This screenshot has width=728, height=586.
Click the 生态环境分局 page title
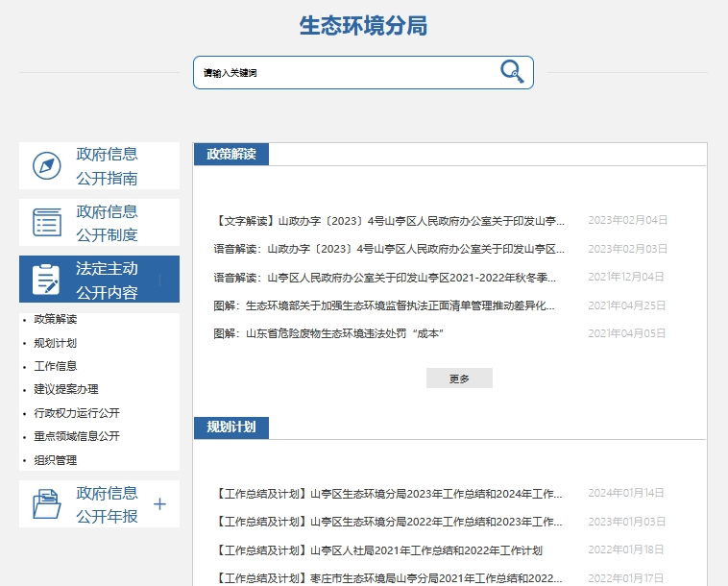pyautogui.click(x=363, y=26)
